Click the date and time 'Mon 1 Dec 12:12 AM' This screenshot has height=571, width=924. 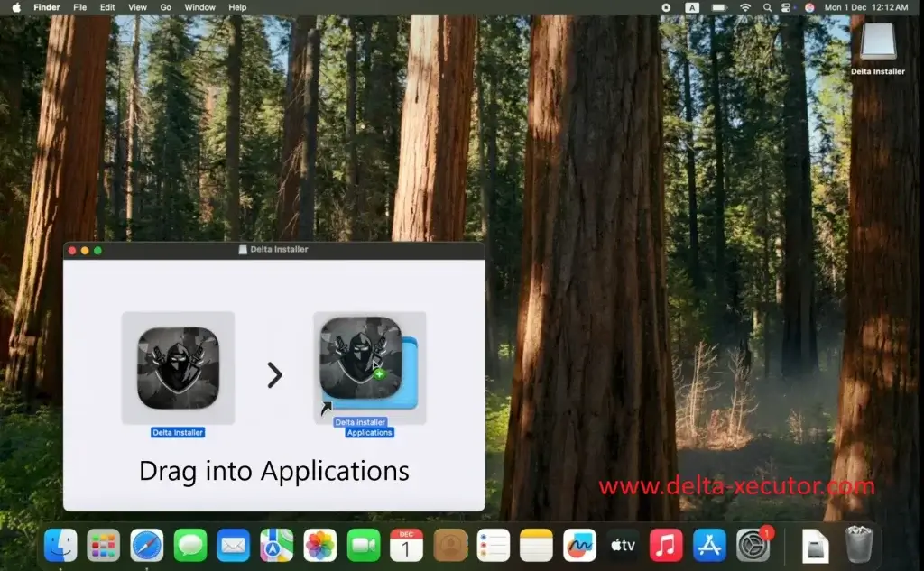click(866, 7)
